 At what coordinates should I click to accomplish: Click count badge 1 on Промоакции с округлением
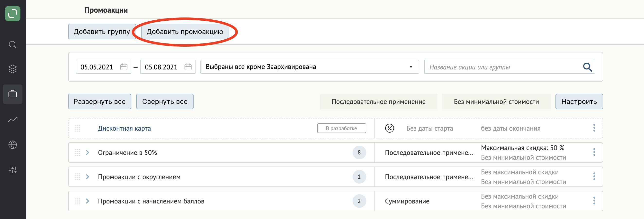359,177
